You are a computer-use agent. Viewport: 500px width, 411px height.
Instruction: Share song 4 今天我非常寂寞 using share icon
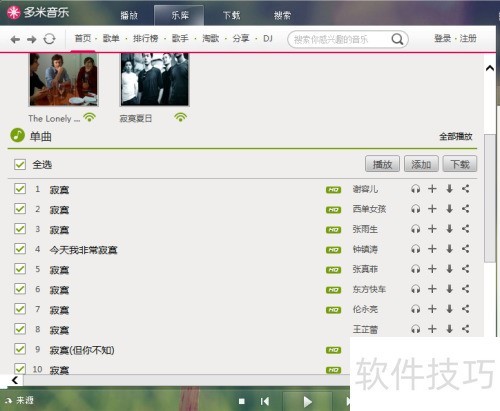[466, 249]
